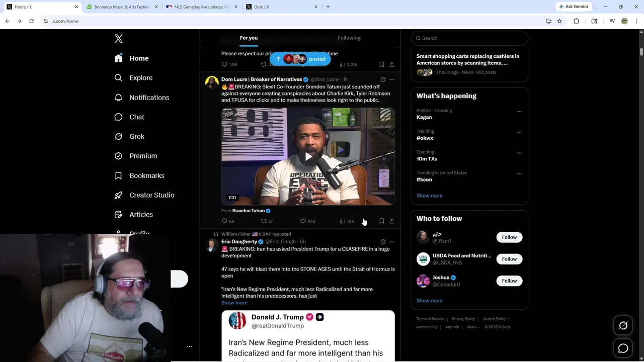
Task: Reply to Dom Lucre's post
Action: point(228,221)
